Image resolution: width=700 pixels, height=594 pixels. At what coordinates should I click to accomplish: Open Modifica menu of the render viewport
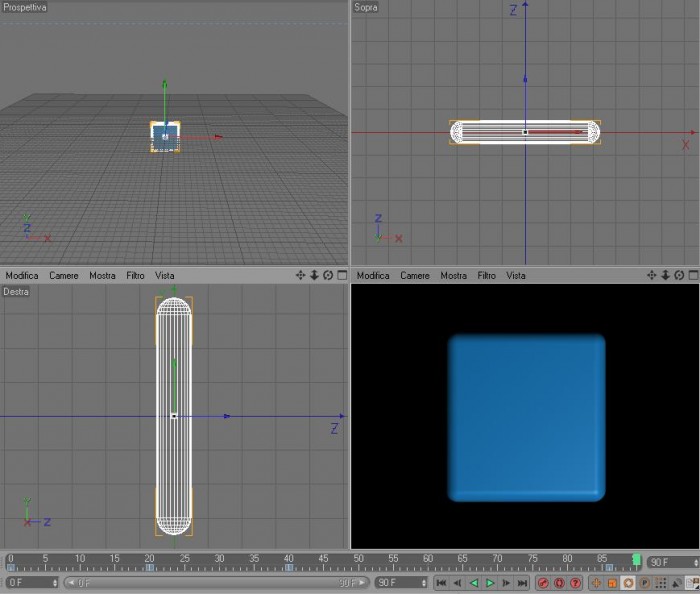(373, 275)
